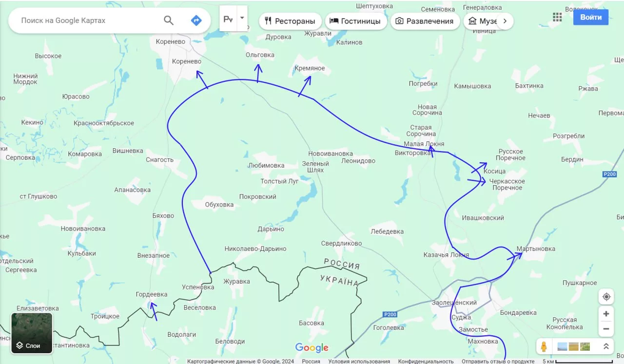
Task: Click the Викторовка label
Action: [x=413, y=153]
